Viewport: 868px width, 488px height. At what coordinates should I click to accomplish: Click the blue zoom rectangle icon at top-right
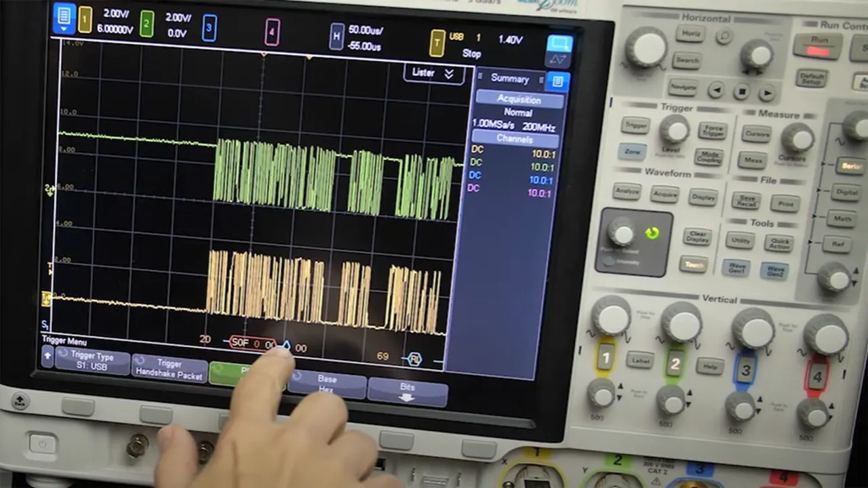coord(559,44)
